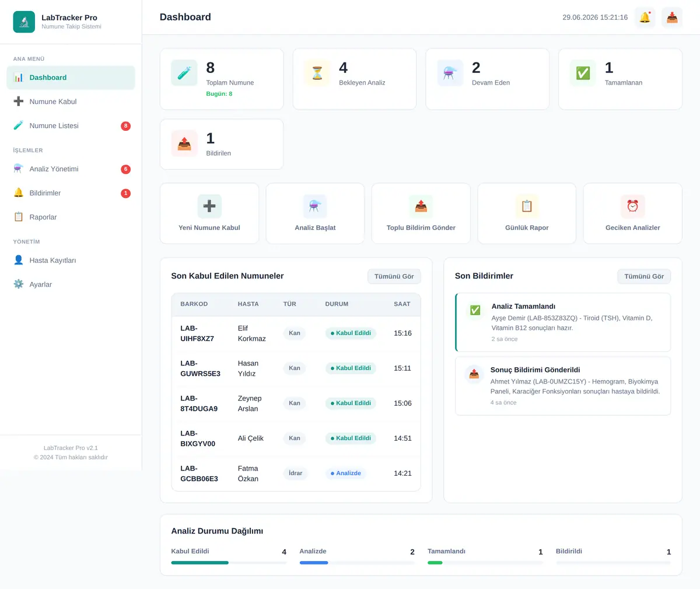This screenshot has width=700, height=589.
Task: Click the Kabul Edildi progress bar
Action: (x=229, y=563)
